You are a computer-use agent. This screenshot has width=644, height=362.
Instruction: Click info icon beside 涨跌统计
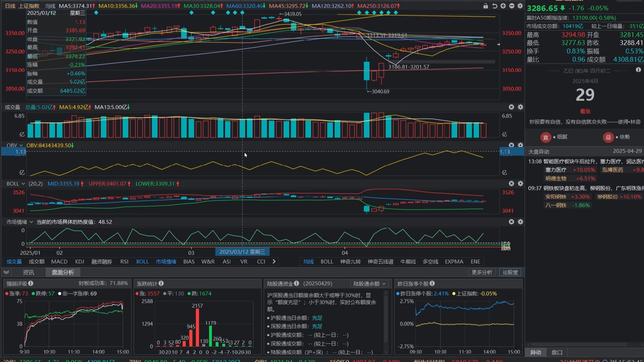point(161,283)
